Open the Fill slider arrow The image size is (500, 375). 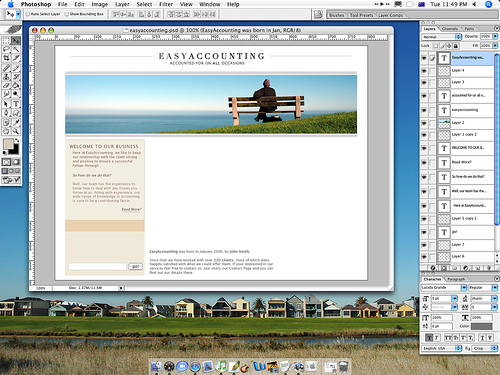pyautogui.click(x=495, y=45)
